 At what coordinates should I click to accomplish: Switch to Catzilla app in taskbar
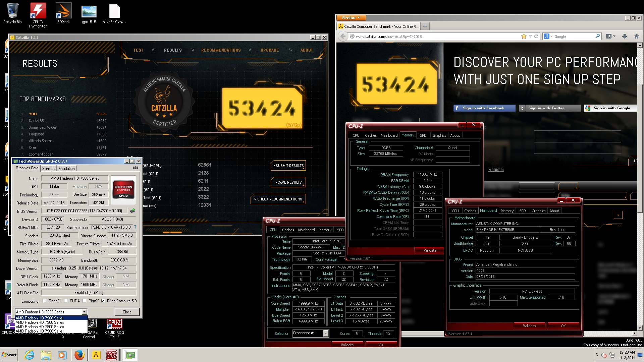point(96,355)
